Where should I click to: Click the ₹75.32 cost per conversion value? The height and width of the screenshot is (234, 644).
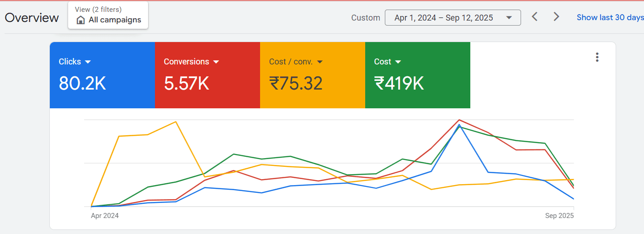click(x=296, y=83)
